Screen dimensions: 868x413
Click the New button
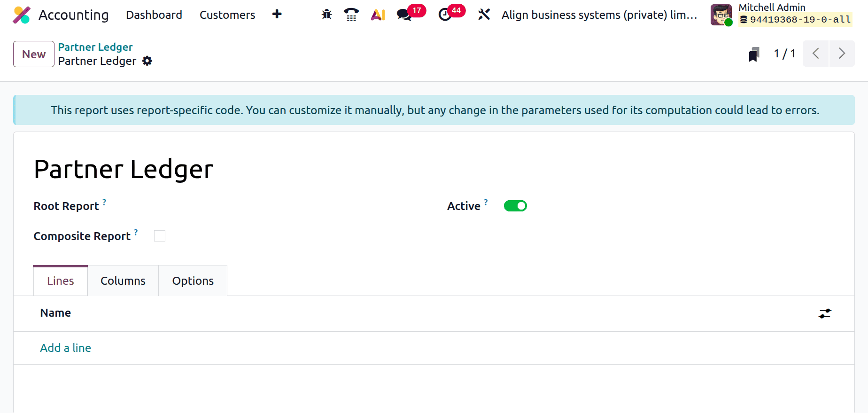[34, 54]
